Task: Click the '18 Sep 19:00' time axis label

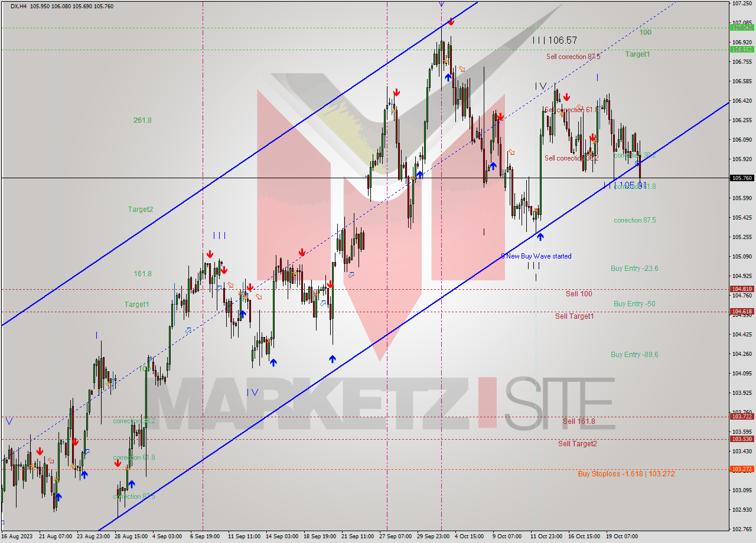Action: tap(320, 537)
